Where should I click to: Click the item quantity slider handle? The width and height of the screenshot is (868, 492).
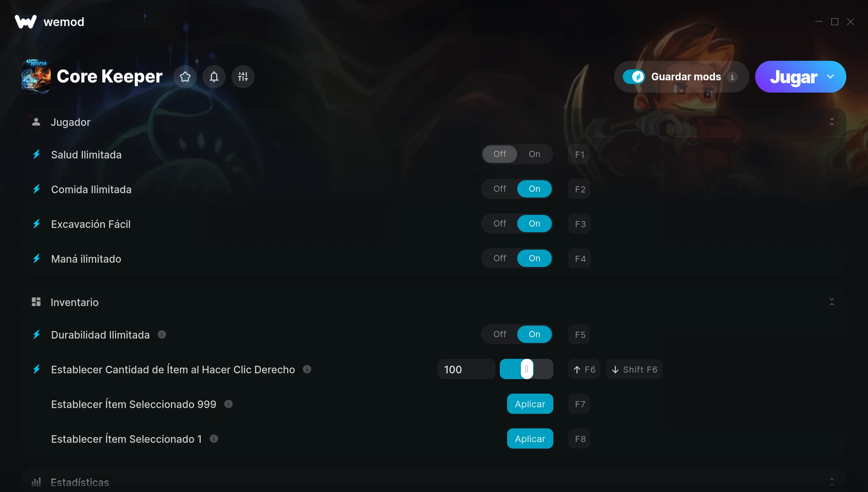pyautogui.click(x=527, y=369)
